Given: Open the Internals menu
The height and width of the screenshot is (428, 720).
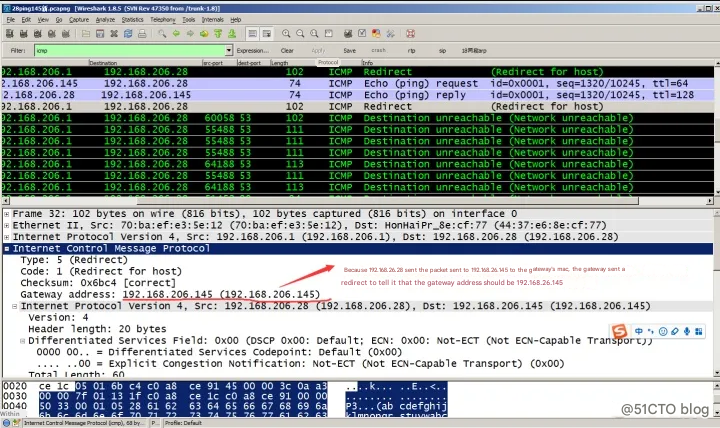Looking at the screenshot, I should [213, 20].
